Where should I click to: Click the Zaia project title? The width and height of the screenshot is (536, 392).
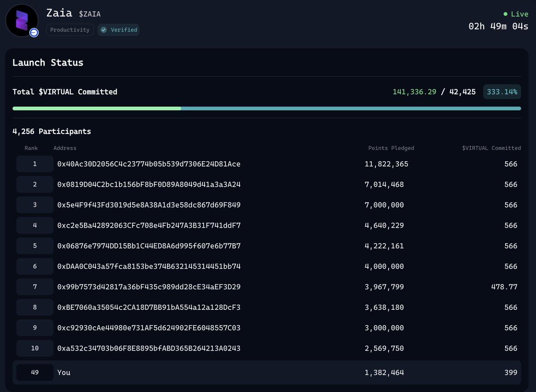click(59, 13)
